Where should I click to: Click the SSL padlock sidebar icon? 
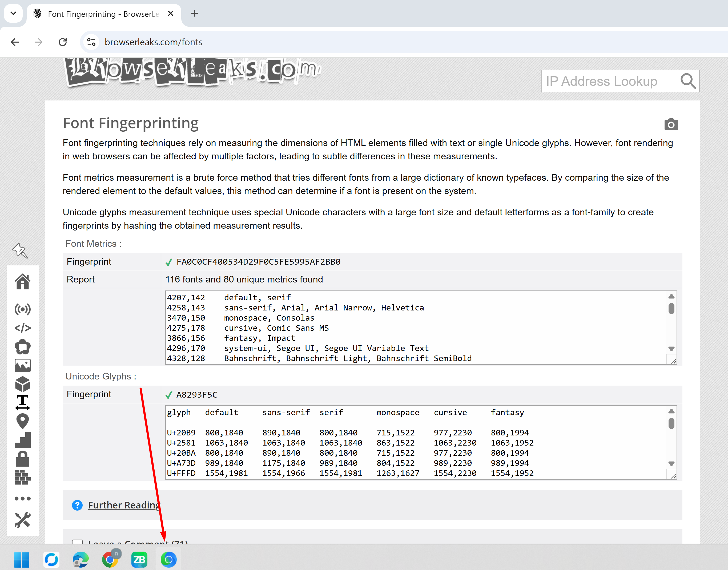22,459
